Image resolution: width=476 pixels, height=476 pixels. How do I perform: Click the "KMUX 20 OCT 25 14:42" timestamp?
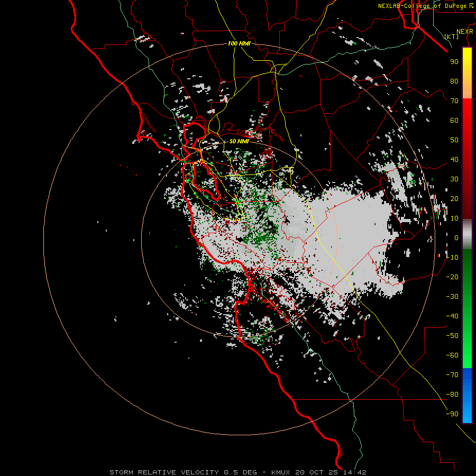[319, 472]
